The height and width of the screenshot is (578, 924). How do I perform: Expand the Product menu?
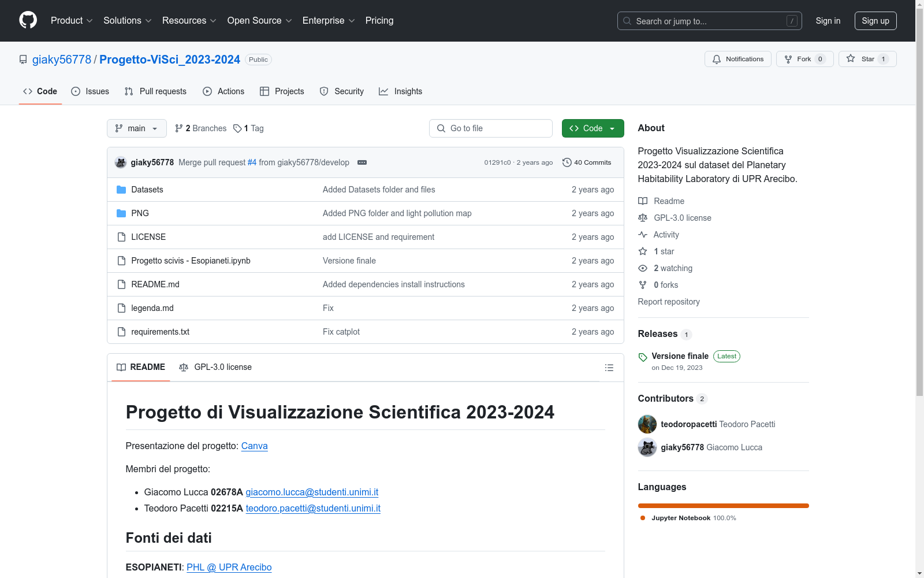[x=72, y=21]
